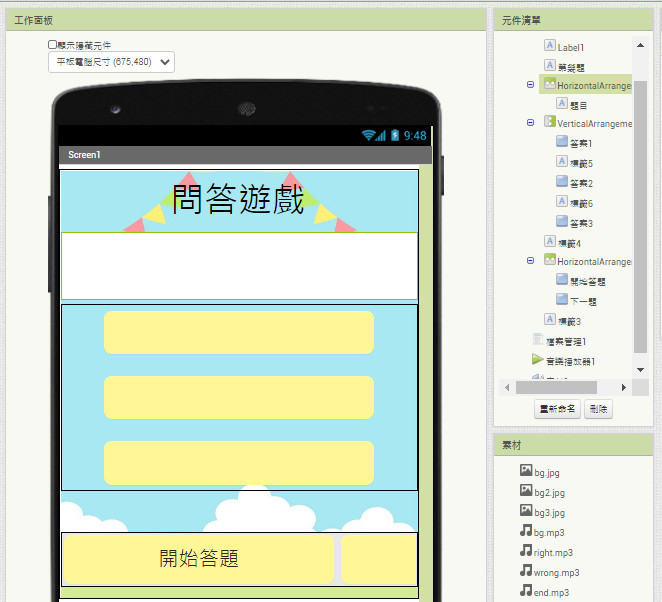The width and height of the screenshot is (662, 602).
Task: Select the white question area in preview
Action: (x=239, y=266)
